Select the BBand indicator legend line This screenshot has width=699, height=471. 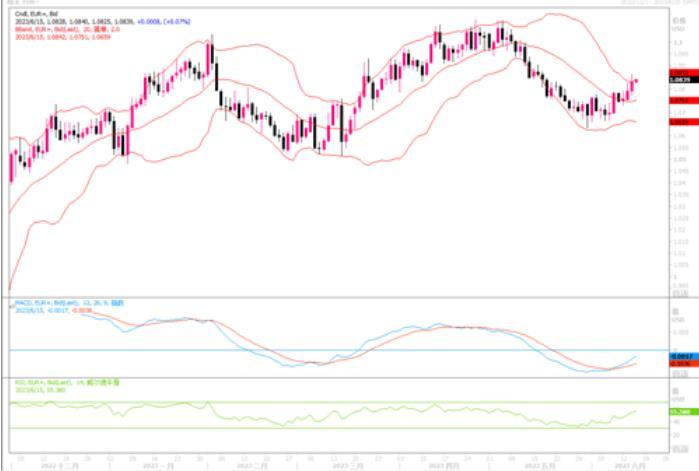(x=55, y=27)
